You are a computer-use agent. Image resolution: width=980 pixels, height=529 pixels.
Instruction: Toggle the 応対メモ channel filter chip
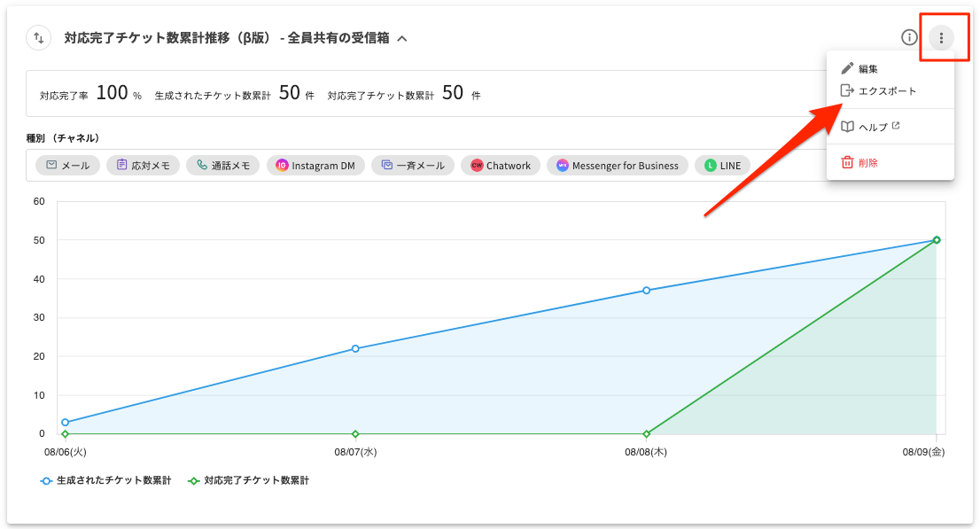click(x=144, y=166)
